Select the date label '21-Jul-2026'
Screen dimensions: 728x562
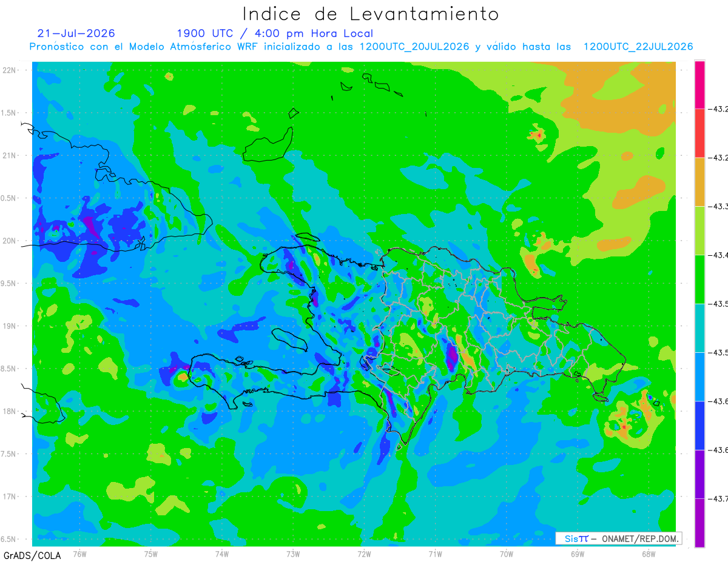point(76,33)
